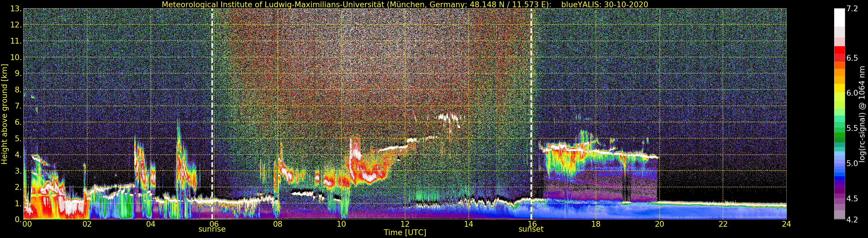Click the colorbar value '6.5'
The height and width of the screenshot is (238, 868).
coord(852,58)
